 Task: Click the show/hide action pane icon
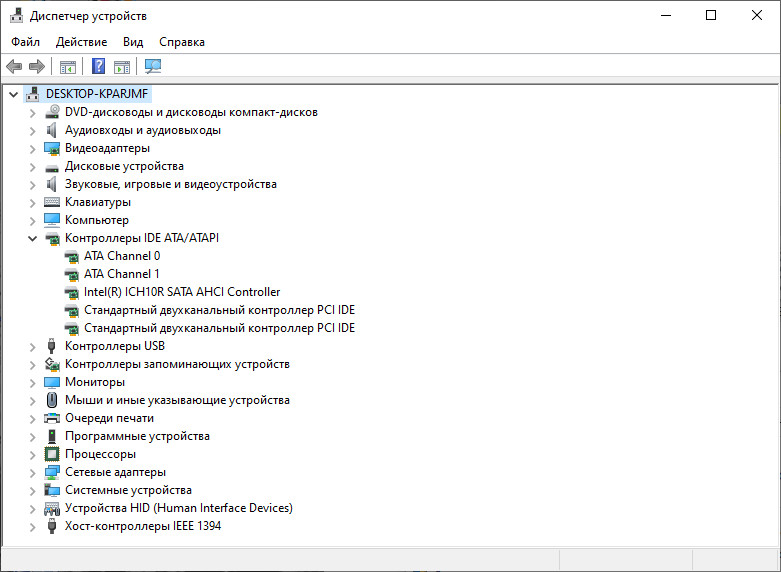[x=122, y=66]
